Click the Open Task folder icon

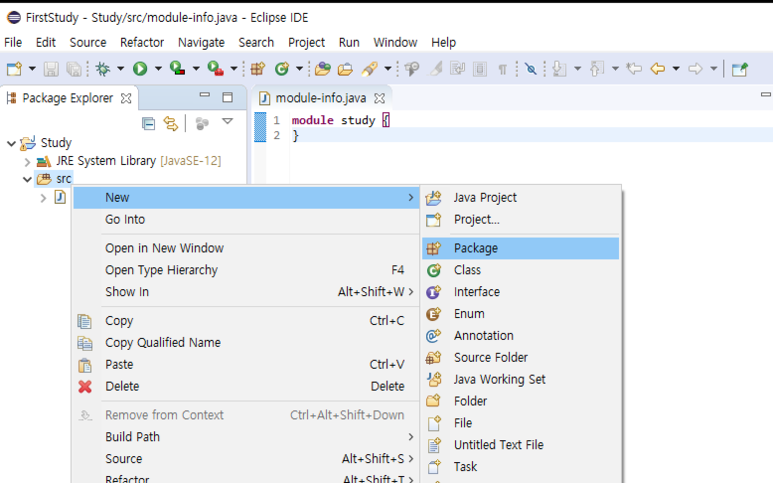click(x=345, y=69)
